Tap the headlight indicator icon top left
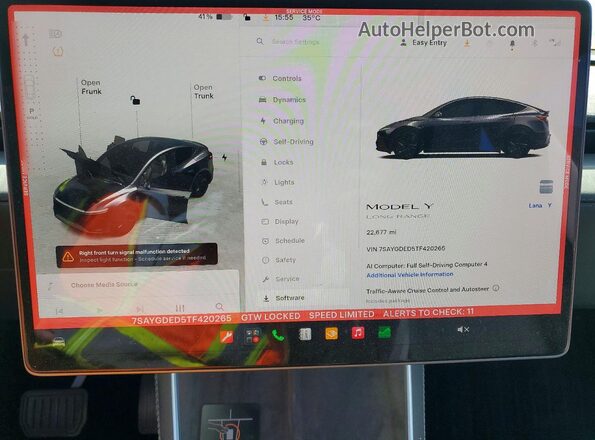 pyautogui.click(x=55, y=34)
